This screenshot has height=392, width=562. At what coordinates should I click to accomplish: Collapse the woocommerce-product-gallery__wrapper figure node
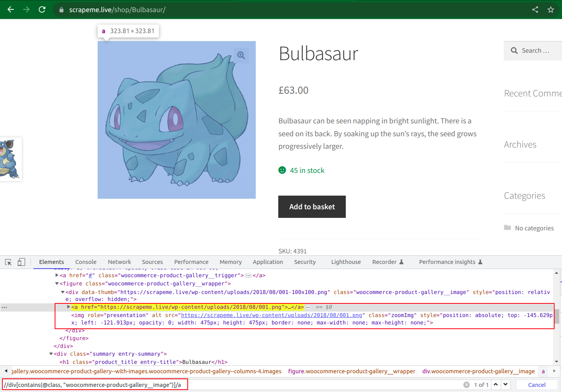pos(57,283)
